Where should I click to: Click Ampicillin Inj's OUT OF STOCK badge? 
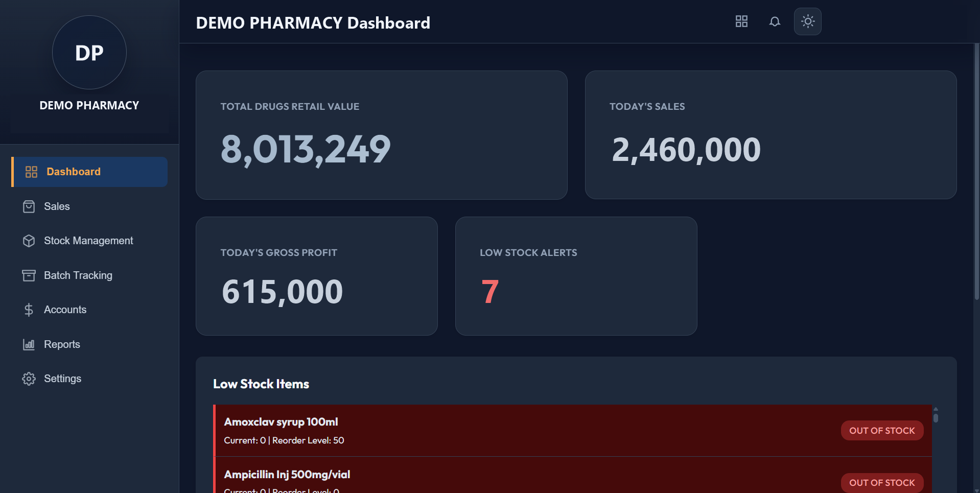coord(882,483)
